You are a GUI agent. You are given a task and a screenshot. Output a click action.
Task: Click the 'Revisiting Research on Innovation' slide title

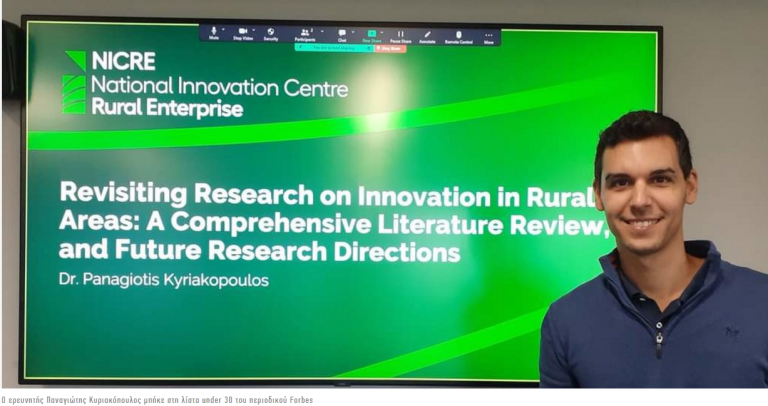pyautogui.click(x=333, y=223)
